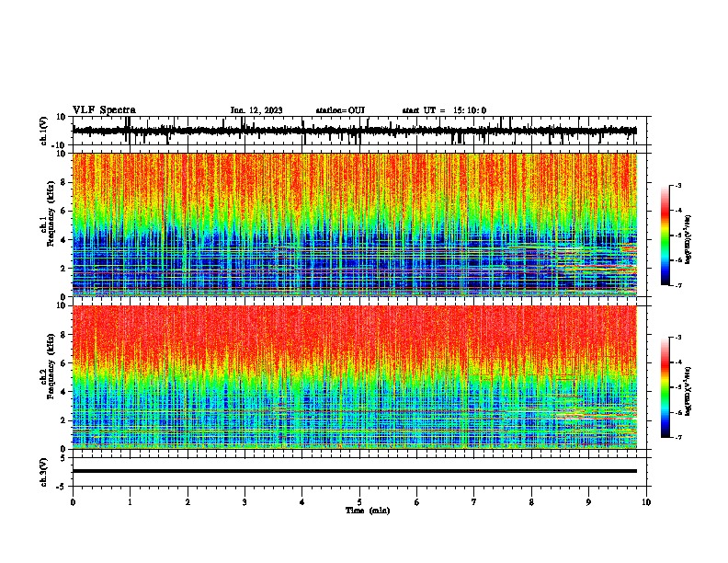
Task: Click the ch.2 spectrogram color scale bar
Action: pos(665,387)
